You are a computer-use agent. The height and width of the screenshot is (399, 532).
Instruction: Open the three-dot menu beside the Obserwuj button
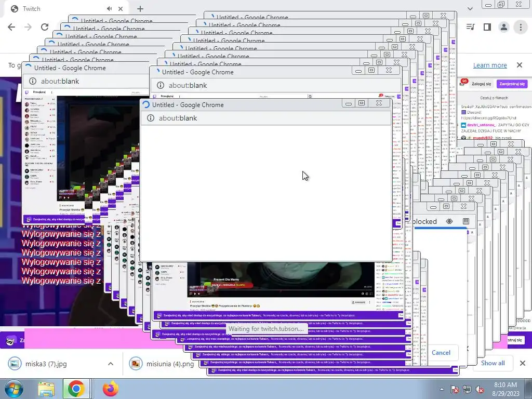tap(369, 302)
